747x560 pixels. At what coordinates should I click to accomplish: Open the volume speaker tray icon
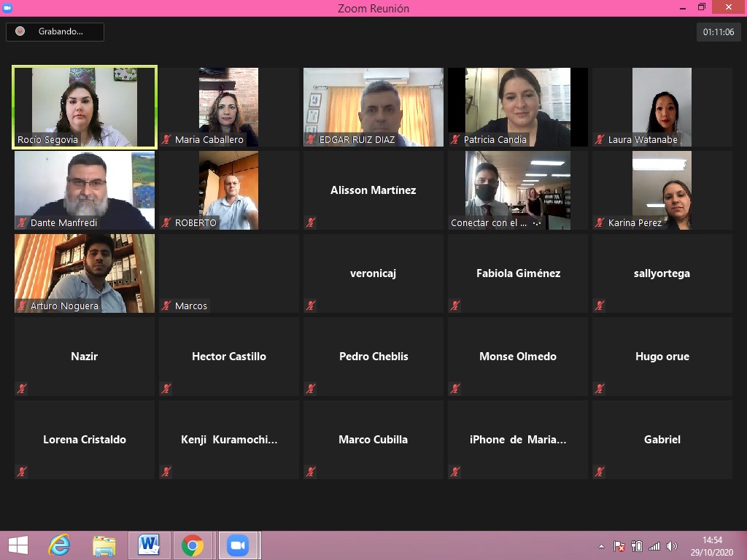(672, 546)
